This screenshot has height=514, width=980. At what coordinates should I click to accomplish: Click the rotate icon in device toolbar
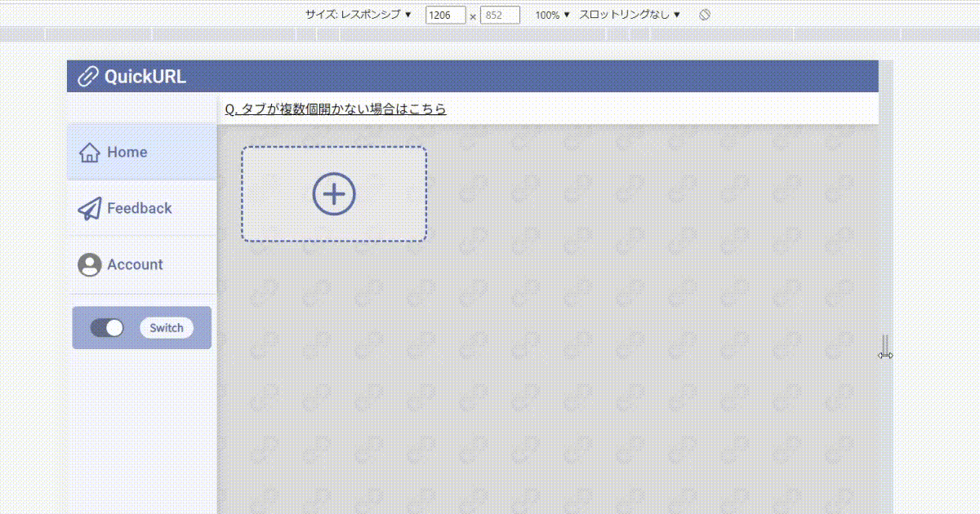point(705,15)
